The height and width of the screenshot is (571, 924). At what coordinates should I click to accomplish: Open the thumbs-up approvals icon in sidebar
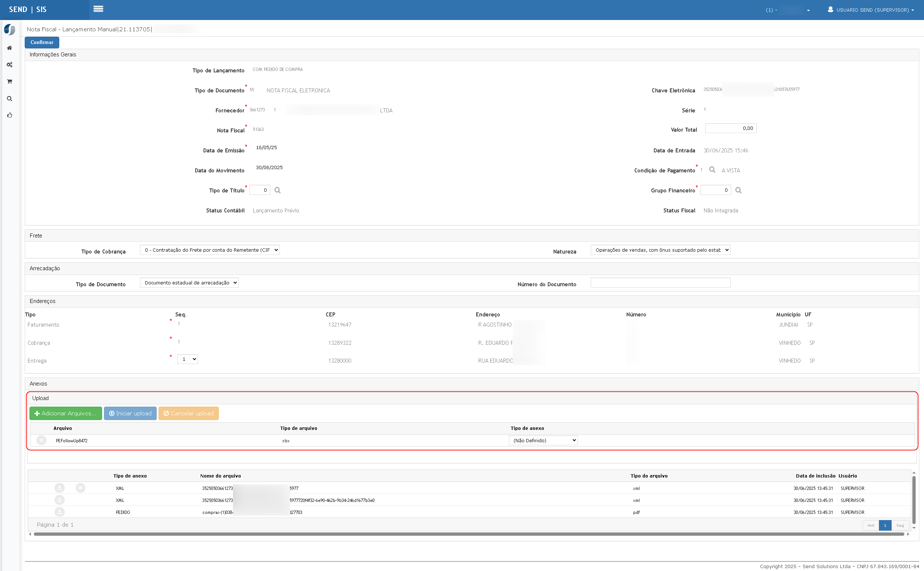coord(9,115)
